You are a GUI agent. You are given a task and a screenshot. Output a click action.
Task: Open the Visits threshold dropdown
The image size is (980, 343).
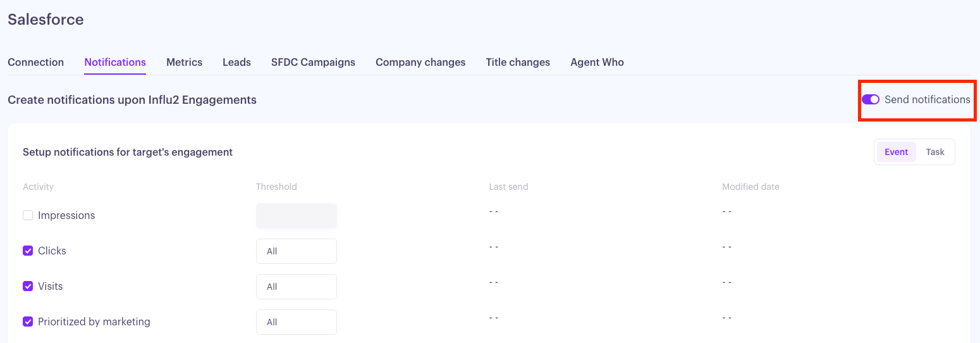click(297, 287)
